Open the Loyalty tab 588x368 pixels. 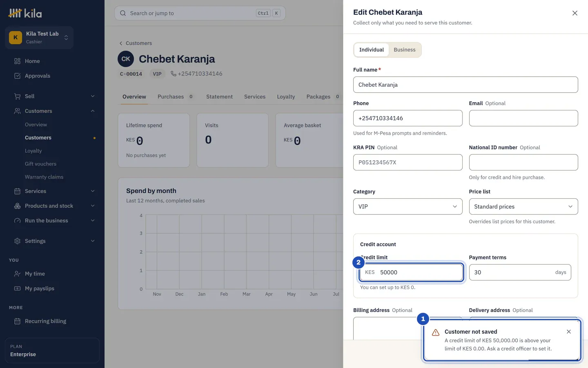(286, 96)
